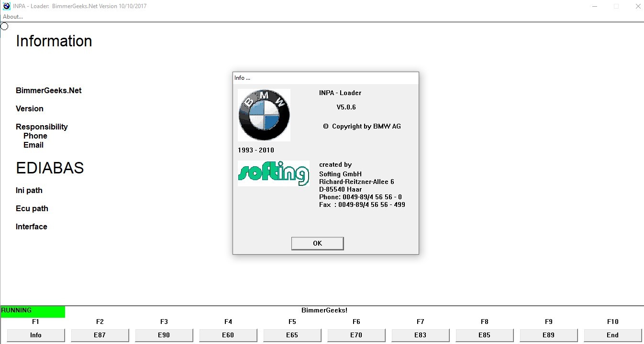The height and width of the screenshot is (344, 644).
Task: Minimize the INPA Loader window
Action: click(595, 6)
